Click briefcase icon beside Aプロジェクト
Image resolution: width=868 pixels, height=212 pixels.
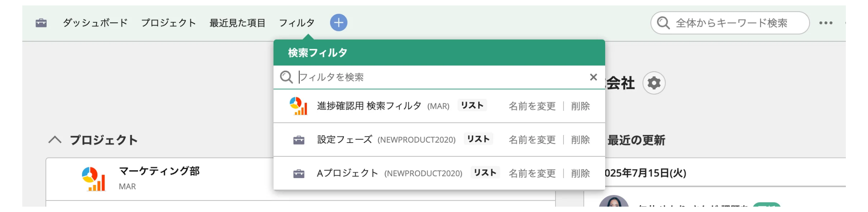(x=299, y=173)
